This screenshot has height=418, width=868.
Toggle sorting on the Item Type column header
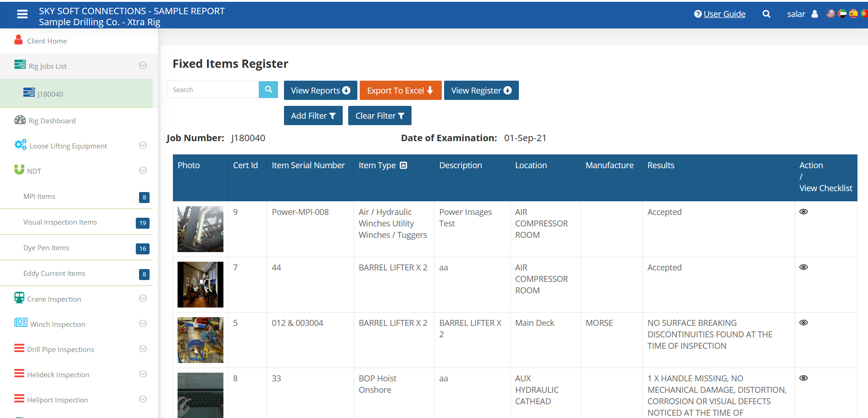tap(402, 165)
